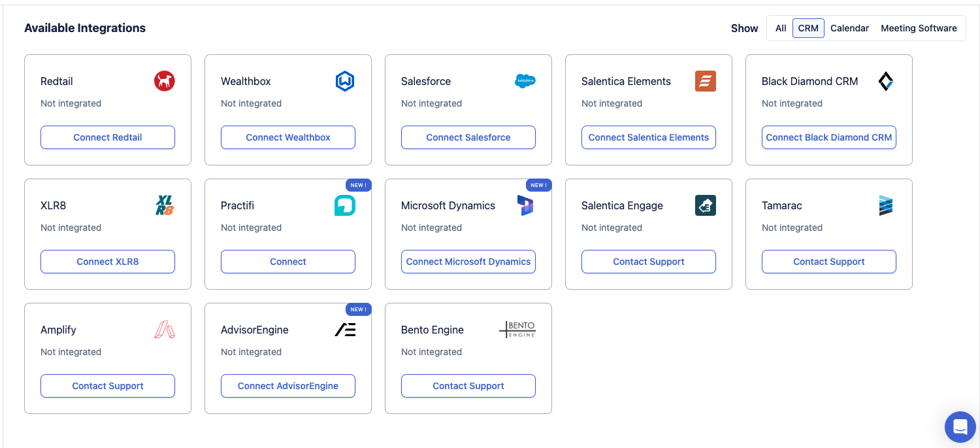This screenshot has width=980, height=448.
Task: Click the Salesforce cloud logo icon
Action: coord(525,81)
